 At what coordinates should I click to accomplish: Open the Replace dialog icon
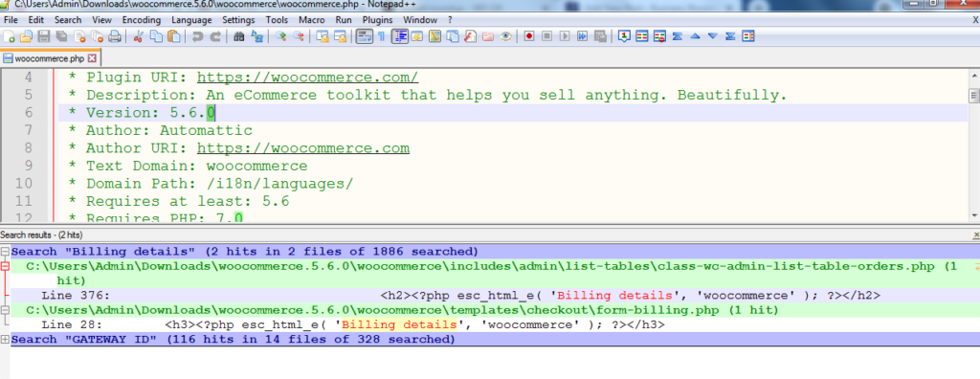coord(256,36)
